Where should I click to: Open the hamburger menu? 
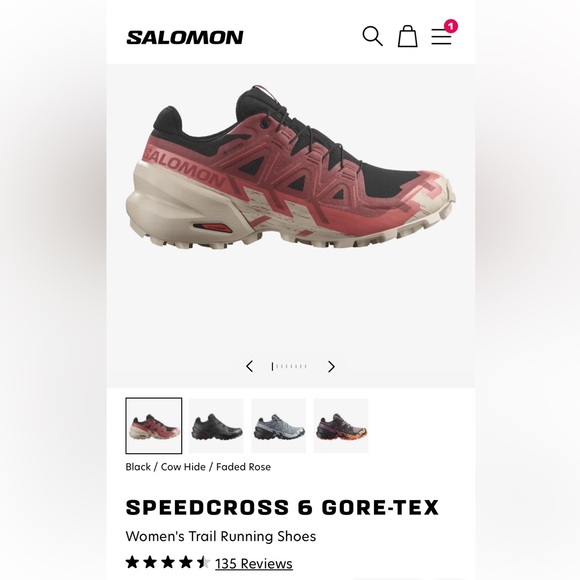(441, 37)
